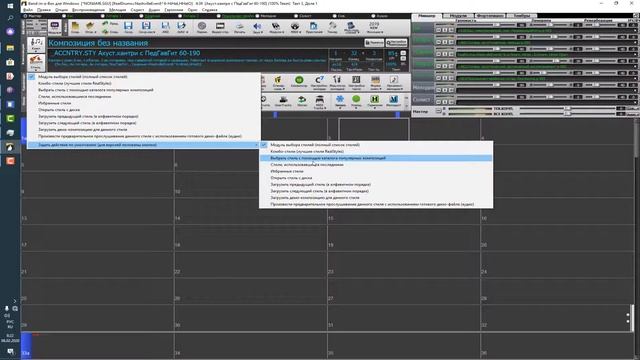
Task: Open the Windows notification center icon
Action: [11, 351]
